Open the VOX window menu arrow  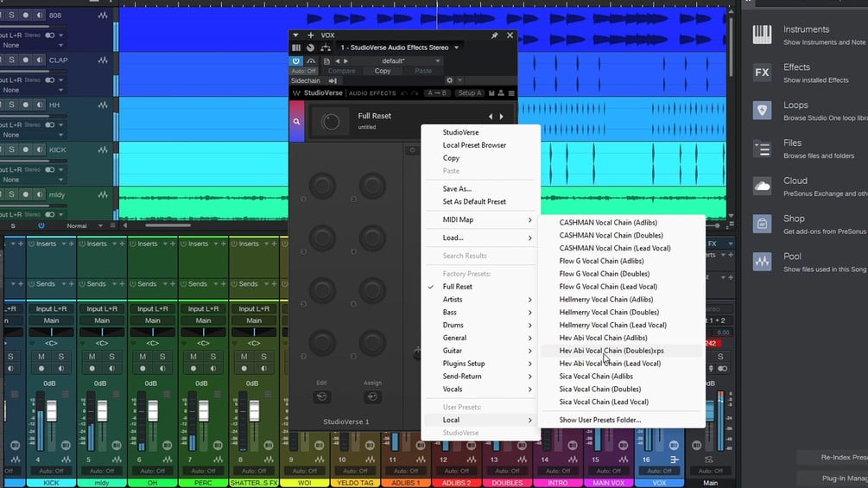click(x=296, y=35)
